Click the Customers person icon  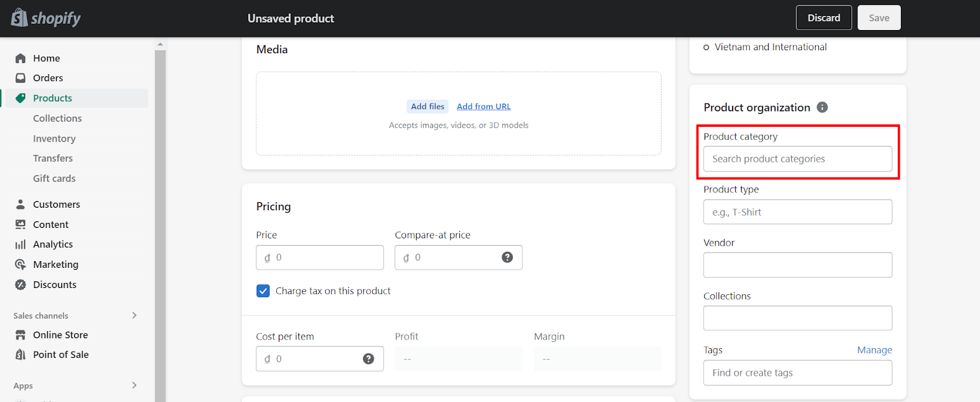click(21, 204)
